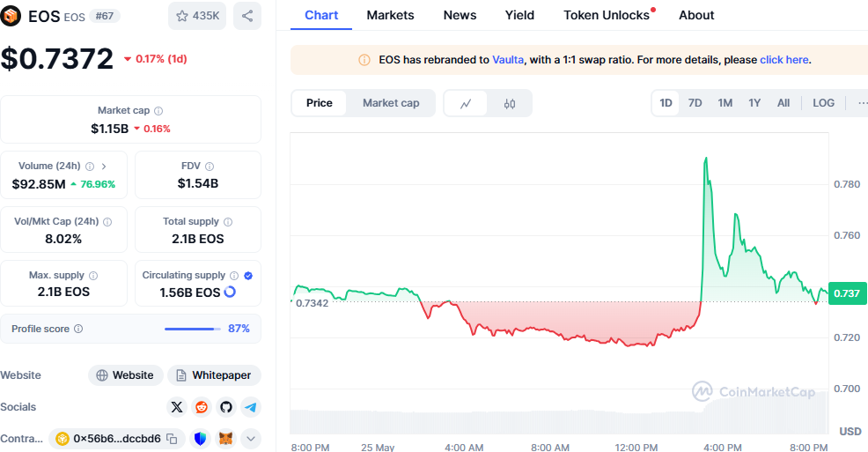
Task: Toggle the LOG scale option
Action: pos(823,103)
